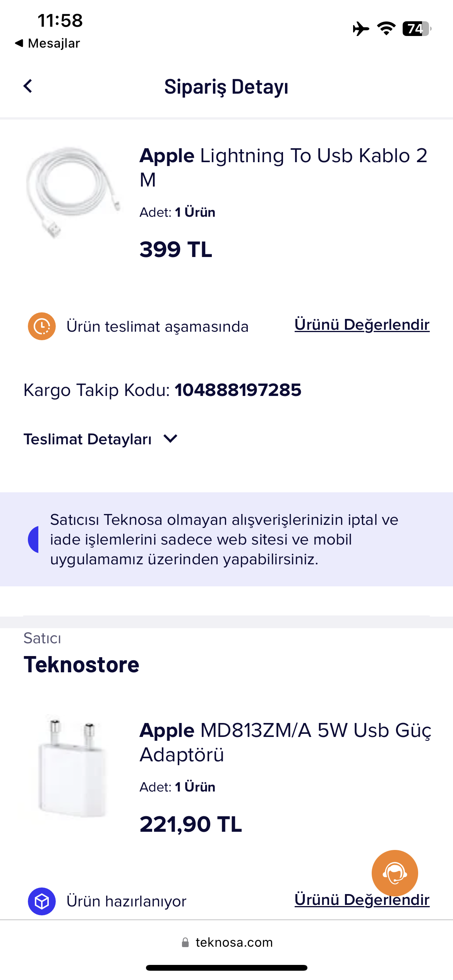453x980 pixels.
Task: Return to Mesajlar app
Action: click(x=47, y=43)
